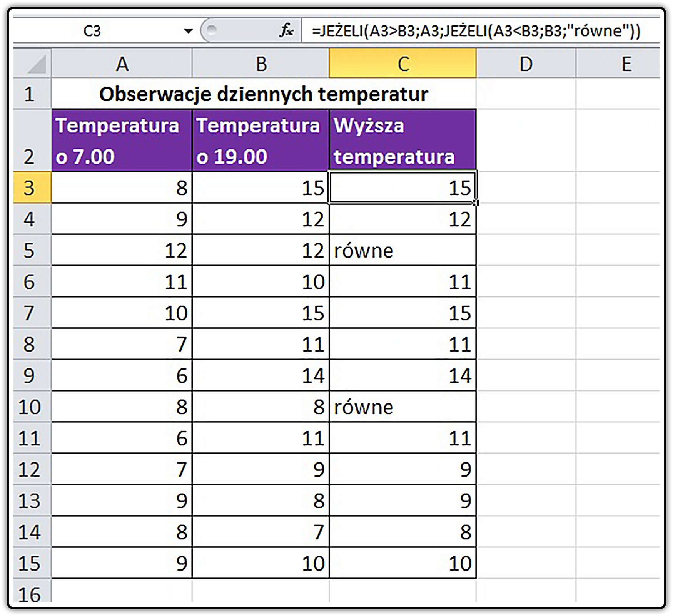Image resolution: width=673 pixels, height=616 pixels.
Task: Click cell A11 with value 6
Action: pyautogui.click(x=122, y=438)
